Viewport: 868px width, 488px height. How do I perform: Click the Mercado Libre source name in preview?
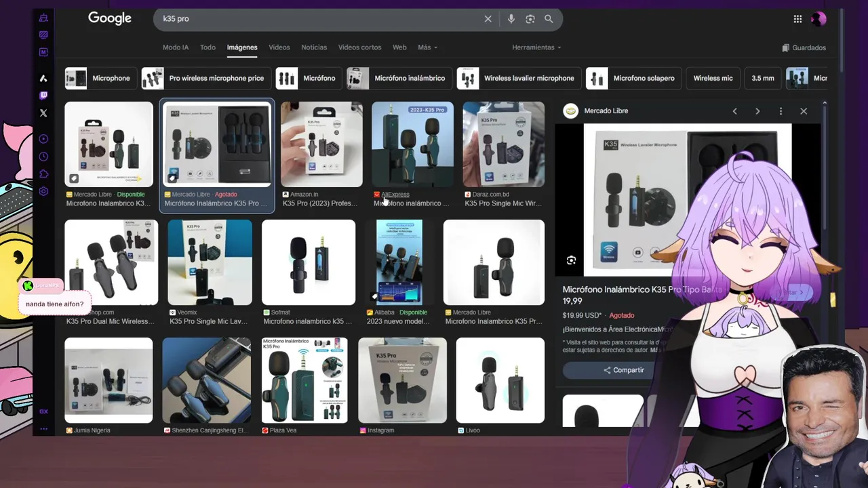(x=606, y=111)
